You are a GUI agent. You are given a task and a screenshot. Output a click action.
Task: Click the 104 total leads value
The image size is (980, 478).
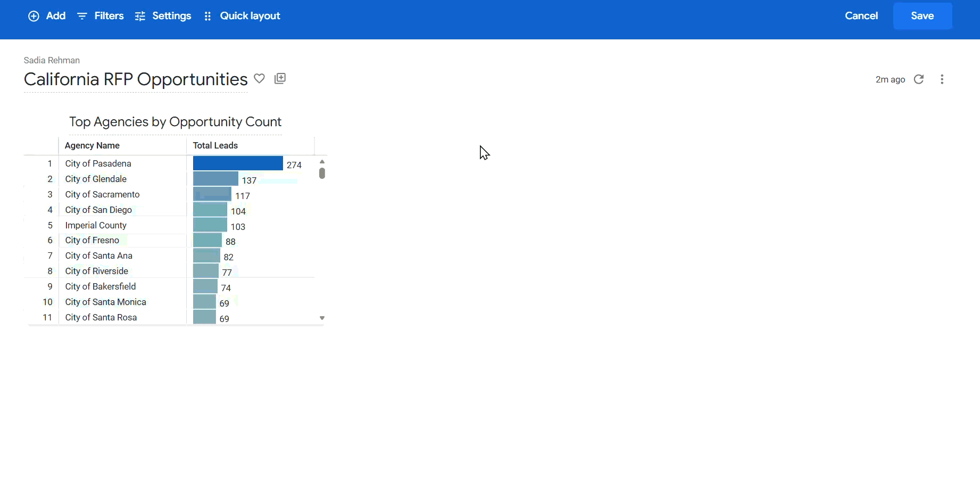pos(238,211)
